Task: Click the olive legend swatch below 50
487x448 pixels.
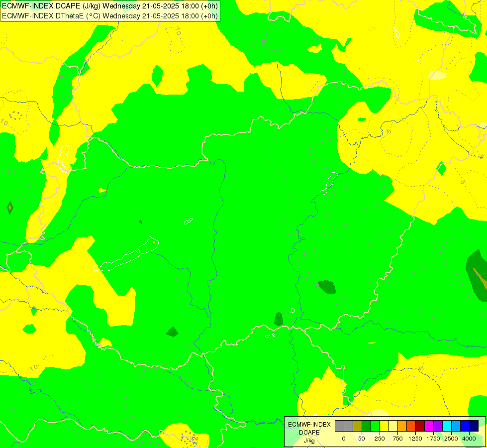Action: tap(358, 426)
